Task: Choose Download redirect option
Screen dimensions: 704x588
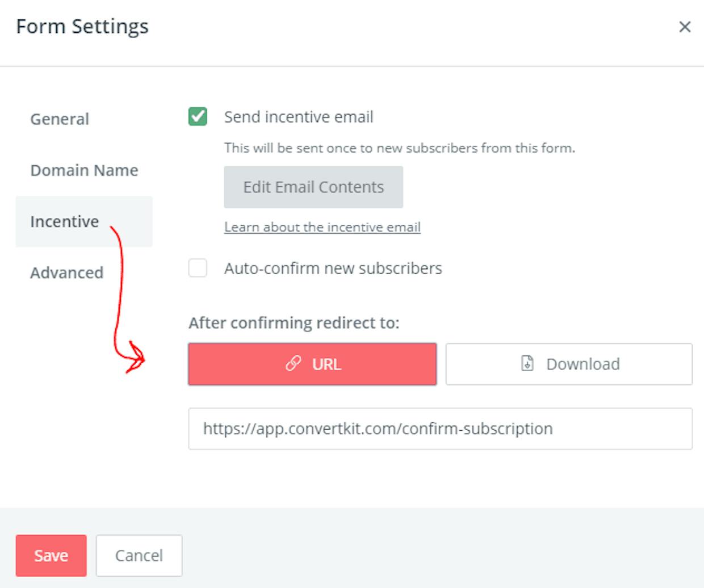Action: click(x=569, y=364)
